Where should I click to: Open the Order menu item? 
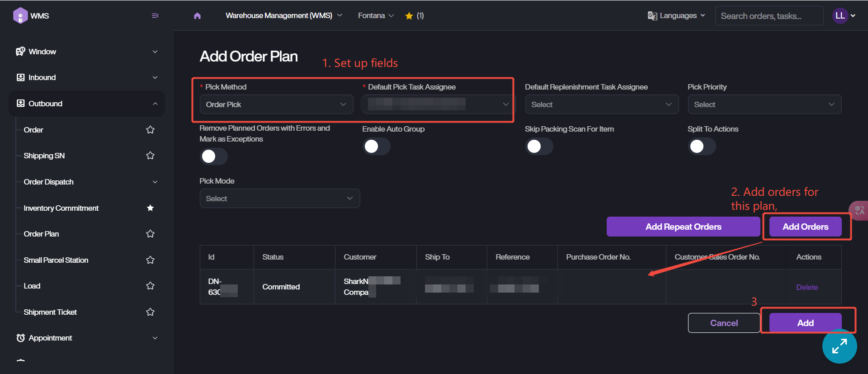pyautogui.click(x=33, y=130)
